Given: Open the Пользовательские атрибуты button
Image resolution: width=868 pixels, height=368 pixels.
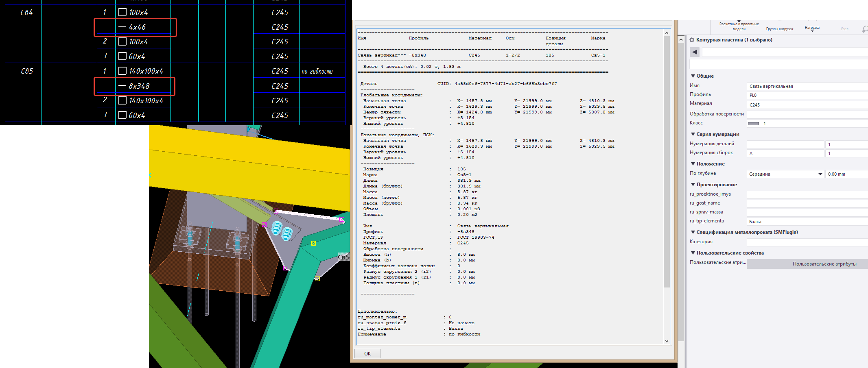Looking at the screenshot, I should coord(824,264).
